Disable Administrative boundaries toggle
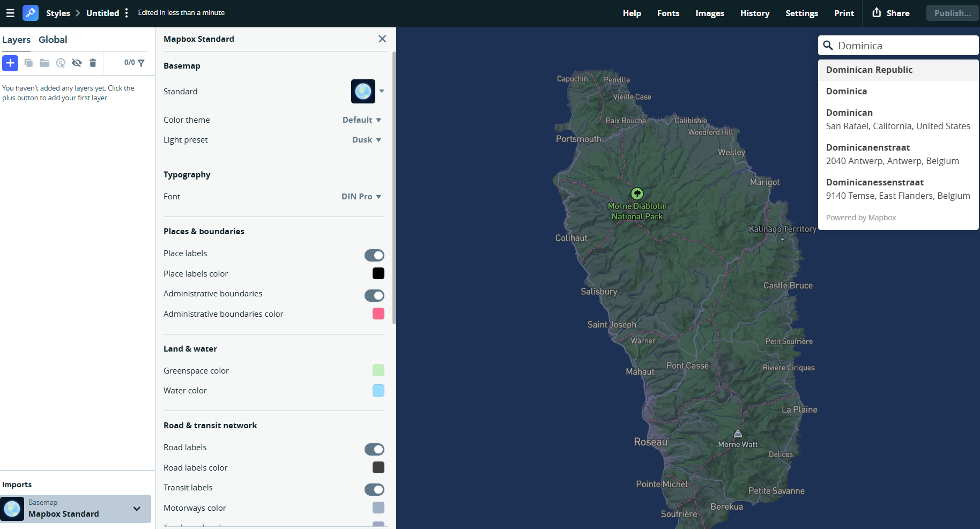The image size is (980, 529). pos(374,295)
